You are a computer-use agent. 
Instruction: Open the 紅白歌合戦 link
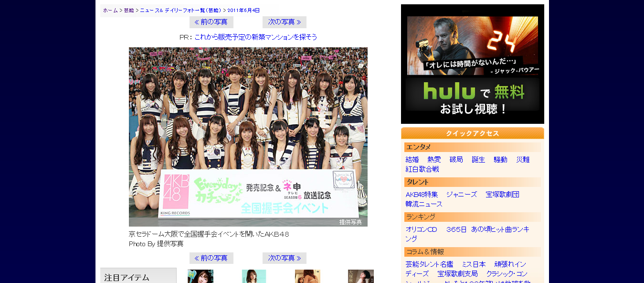coord(422,169)
